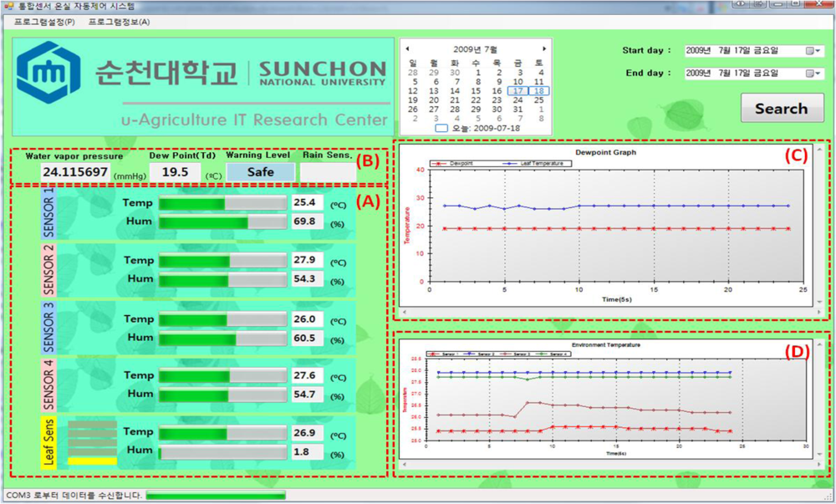Screen dimensions: 836x504
Task: Select July 17 in the calendar
Action: [517, 91]
